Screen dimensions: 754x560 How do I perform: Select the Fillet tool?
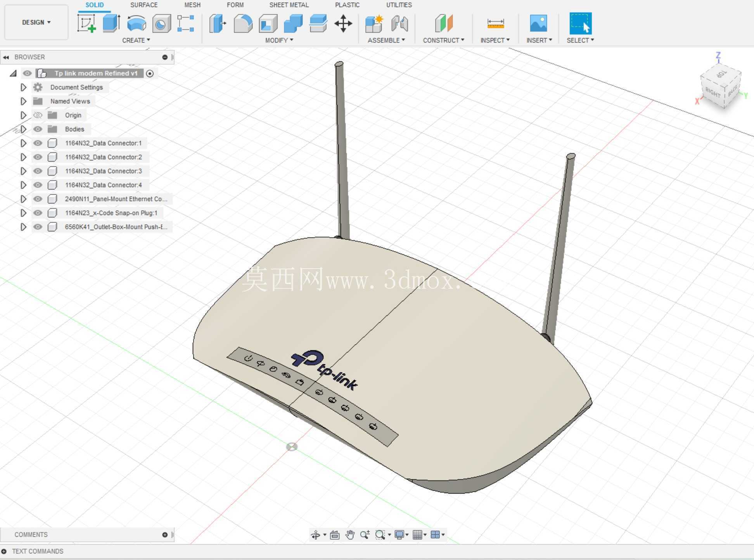(243, 23)
